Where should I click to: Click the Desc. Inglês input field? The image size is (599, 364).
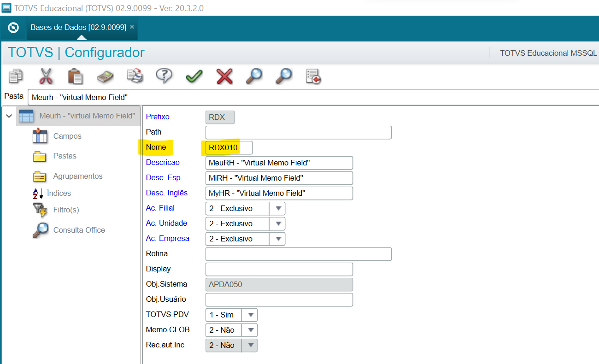(279, 193)
